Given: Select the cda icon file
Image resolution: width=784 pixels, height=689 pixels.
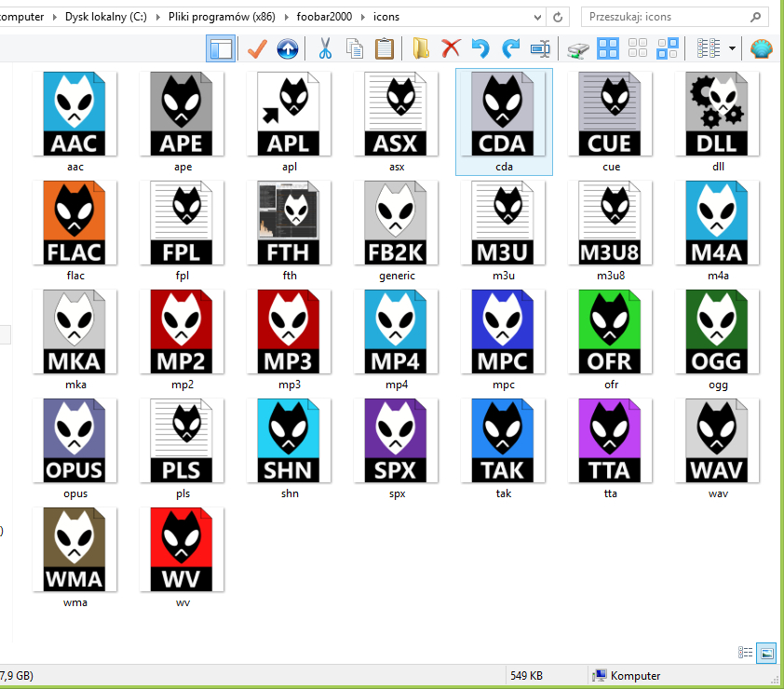Looking at the screenshot, I should tap(504, 121).
